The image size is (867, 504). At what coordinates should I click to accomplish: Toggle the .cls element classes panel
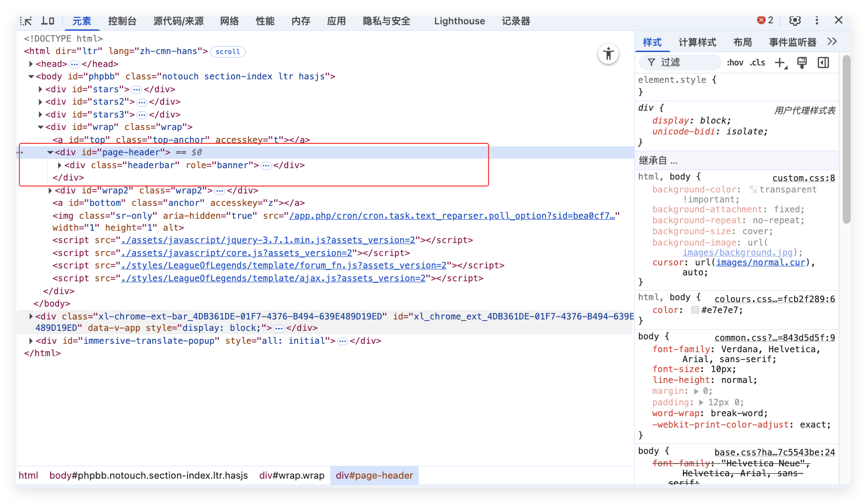(757, 63)
